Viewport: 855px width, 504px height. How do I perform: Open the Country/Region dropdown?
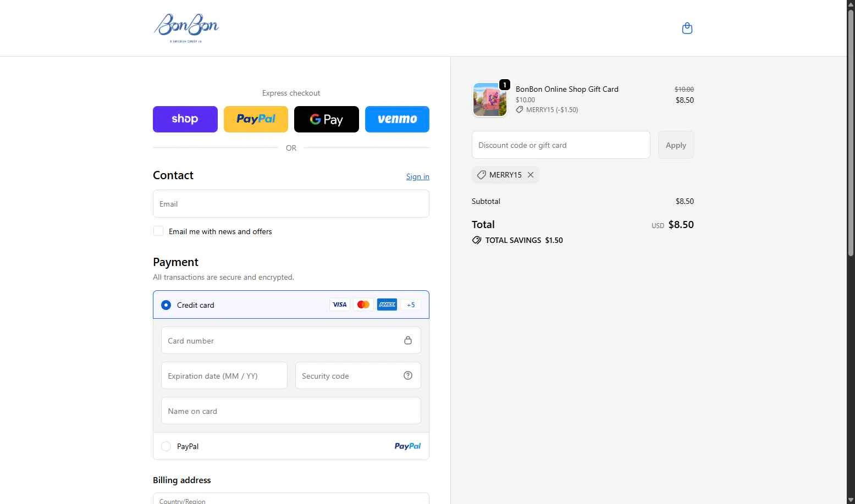point(291,499)
